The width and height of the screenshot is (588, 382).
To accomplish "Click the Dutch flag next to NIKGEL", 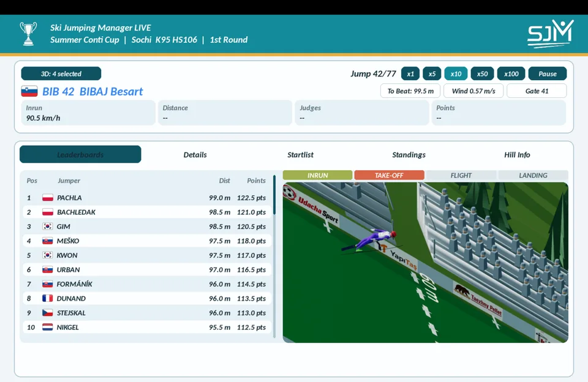I will [x=48, y=328].
